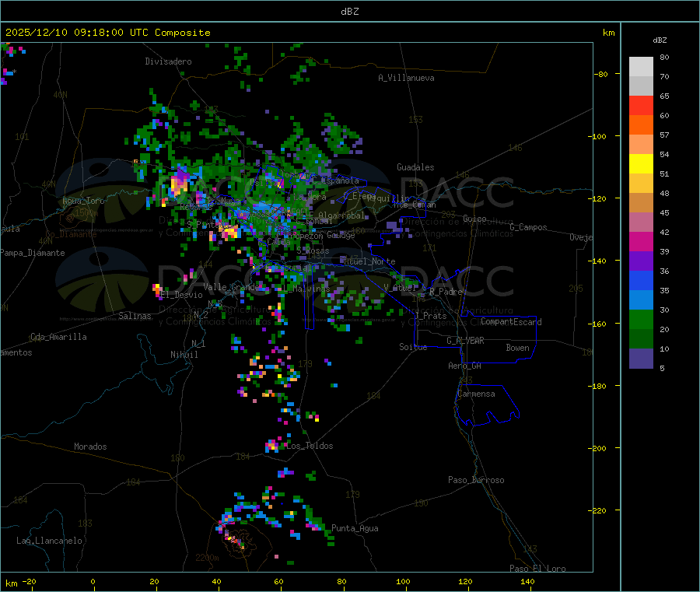
Task: Click the 0 km horizontal axis tick
Action: click(93, 581)
